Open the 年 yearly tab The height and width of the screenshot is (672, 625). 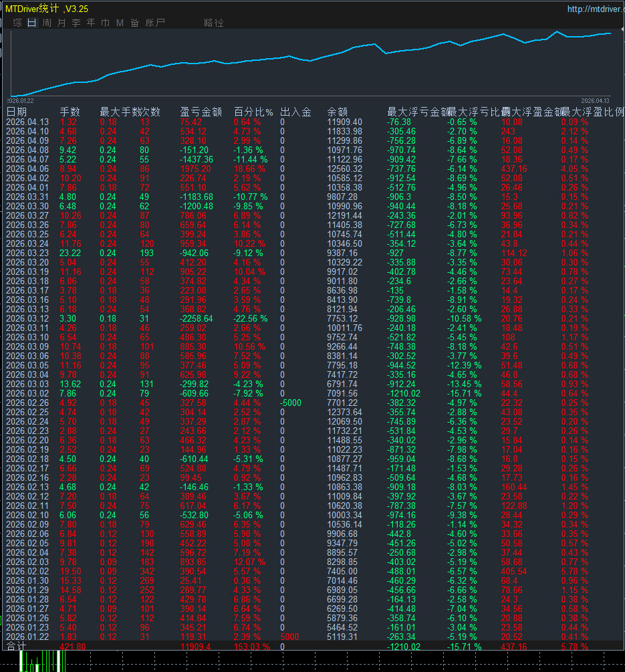91,23
